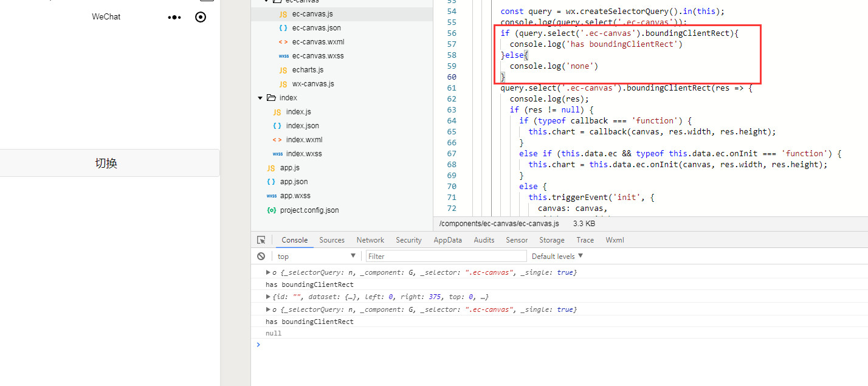Click the simulator record circle icon
Viewport: 868px width, 386px height.
pyautogui.click(x=201, y=17)
